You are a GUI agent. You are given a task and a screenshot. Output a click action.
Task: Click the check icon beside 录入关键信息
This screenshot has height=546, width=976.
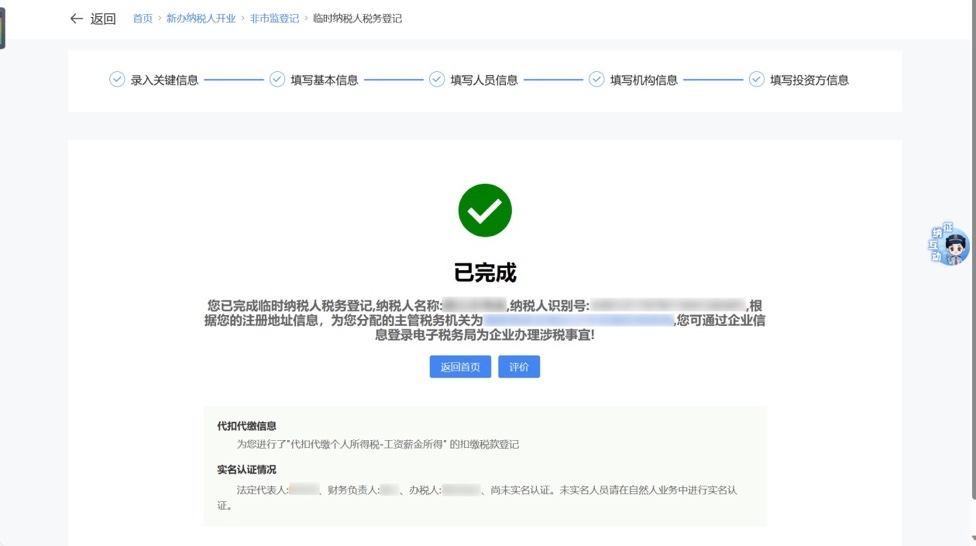[x=117, y=80]
